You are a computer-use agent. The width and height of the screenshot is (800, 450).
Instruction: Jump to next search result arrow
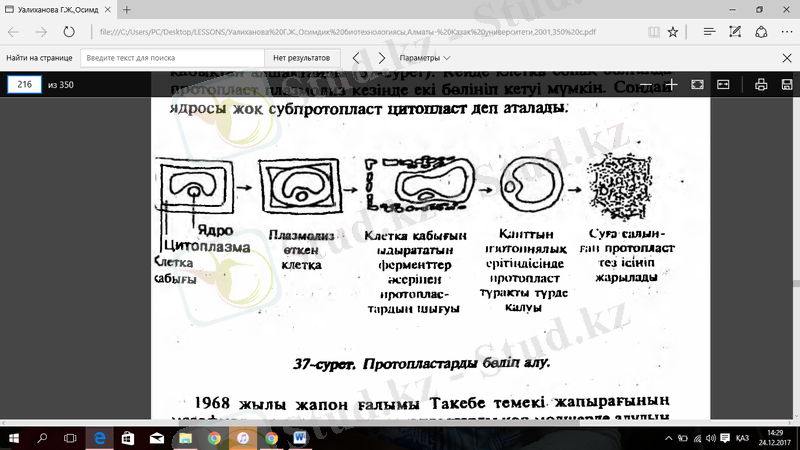click(x=382, y=58)
